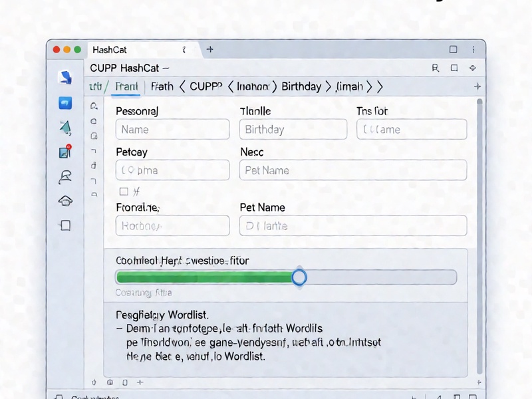Click the last chevron in the breadcrumb row

(x=380, y=86)
